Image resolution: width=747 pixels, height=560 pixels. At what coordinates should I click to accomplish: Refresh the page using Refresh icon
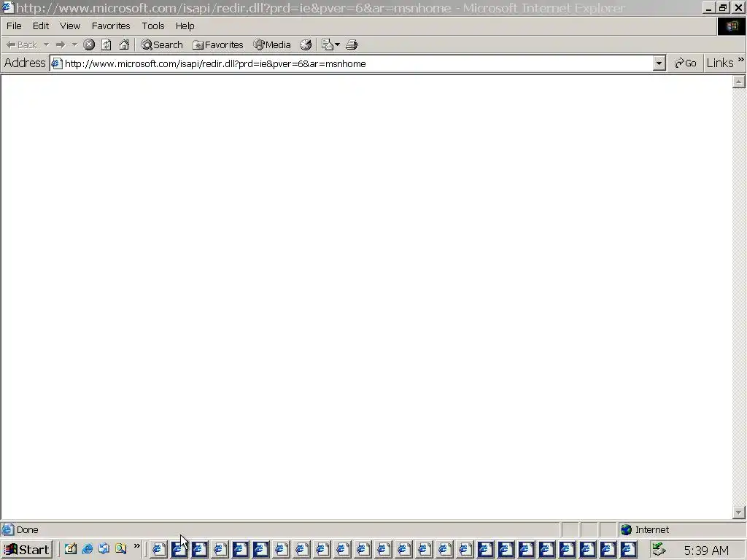(107, 44)
